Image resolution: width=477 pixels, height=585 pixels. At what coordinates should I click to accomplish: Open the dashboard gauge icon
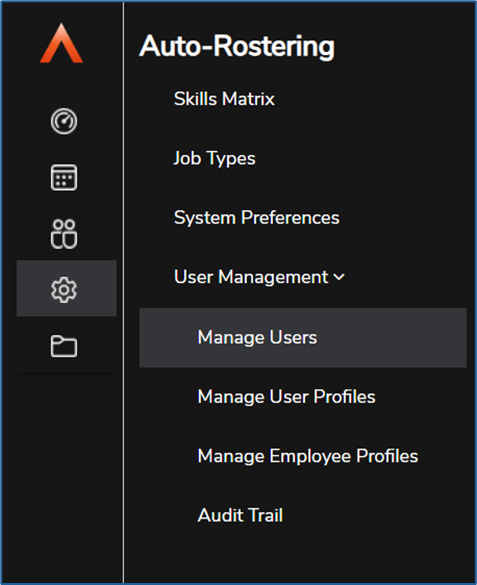(x=64, y=121)
